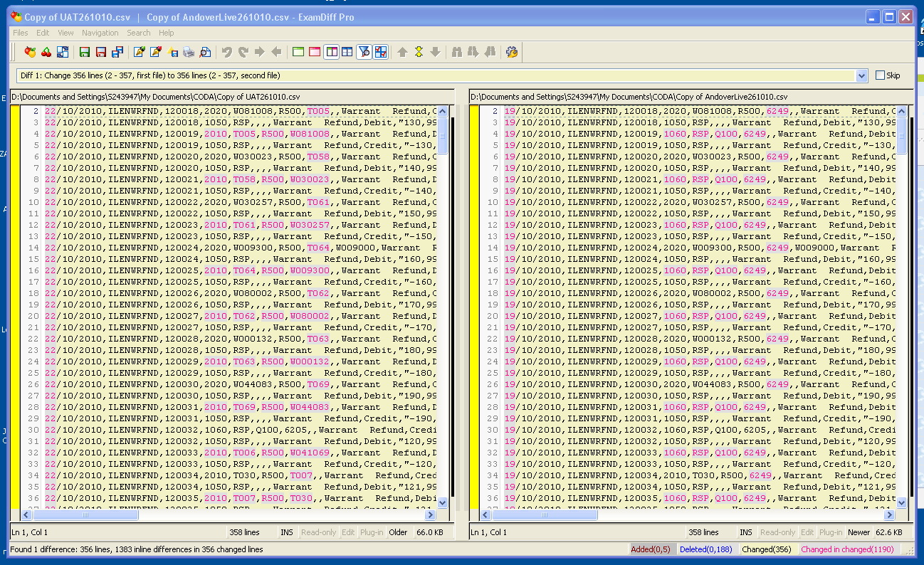Image resolution: width=924 pixels, height=565 pixels.
Task: Open the Search menu
Action: click(x=139, y=33)
